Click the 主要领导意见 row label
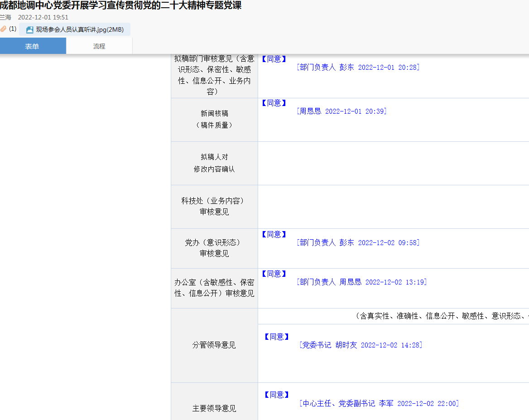 tap(214, 409)
